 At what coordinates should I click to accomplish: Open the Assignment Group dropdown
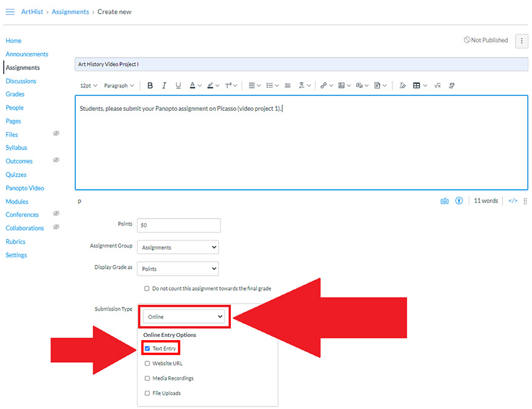tap(178, 247)
